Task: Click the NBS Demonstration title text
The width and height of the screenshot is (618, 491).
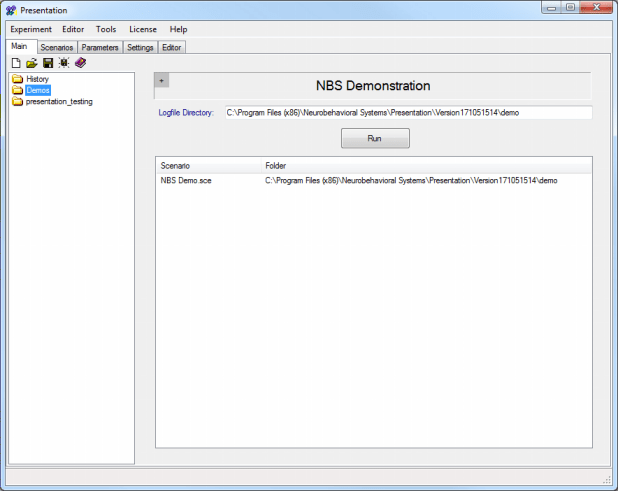Action: pyautogui.click(x=373, y=86)
